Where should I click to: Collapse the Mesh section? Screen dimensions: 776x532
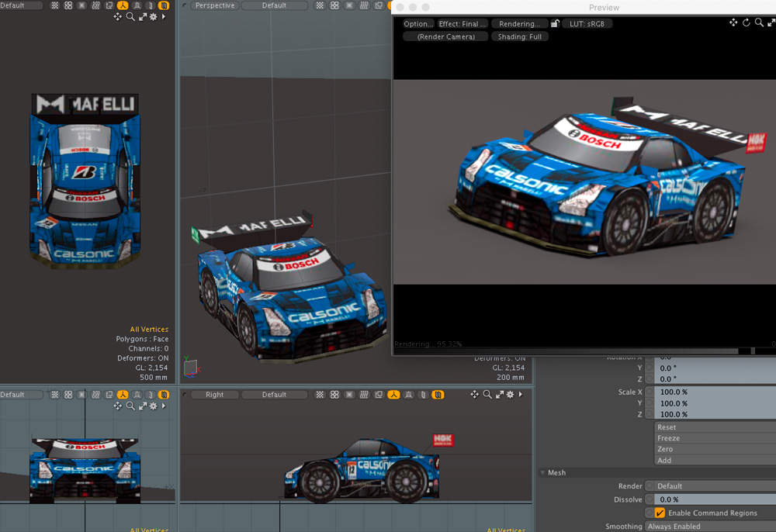coord(543,472)
